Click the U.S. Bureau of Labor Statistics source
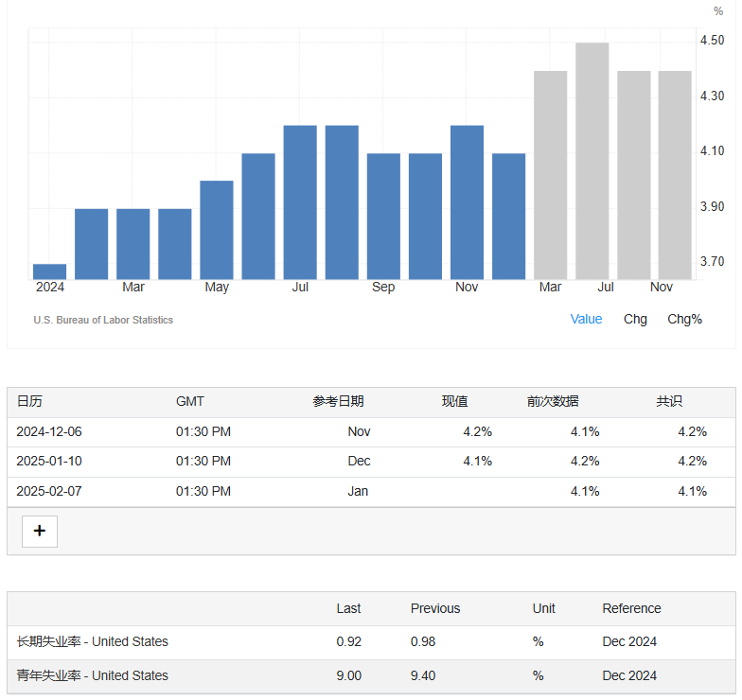 (x=103, y=320)
